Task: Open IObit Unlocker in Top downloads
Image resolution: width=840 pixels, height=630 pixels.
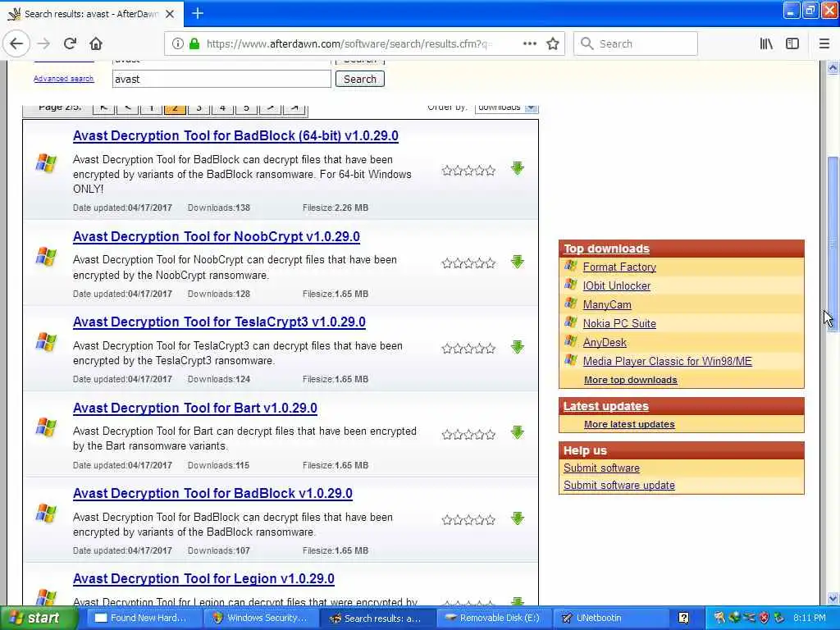Action: tap(617, 285)
